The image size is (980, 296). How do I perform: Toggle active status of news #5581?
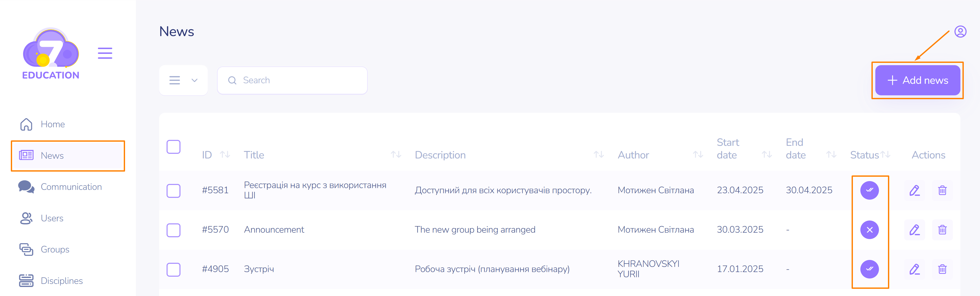(869, 190)
